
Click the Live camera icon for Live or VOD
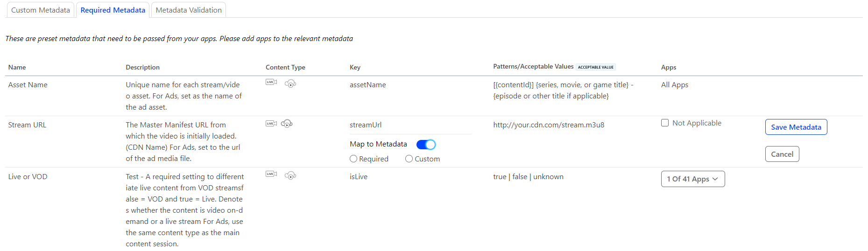271,174
